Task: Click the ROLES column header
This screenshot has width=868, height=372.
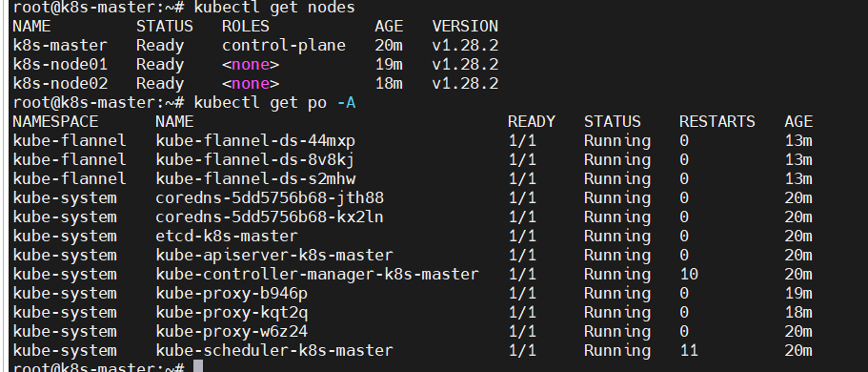Action: click(x=246, y=26)
